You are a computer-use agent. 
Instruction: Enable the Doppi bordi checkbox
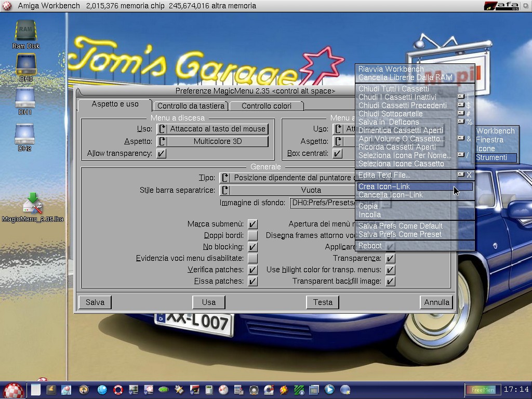[x=252, y=236]
